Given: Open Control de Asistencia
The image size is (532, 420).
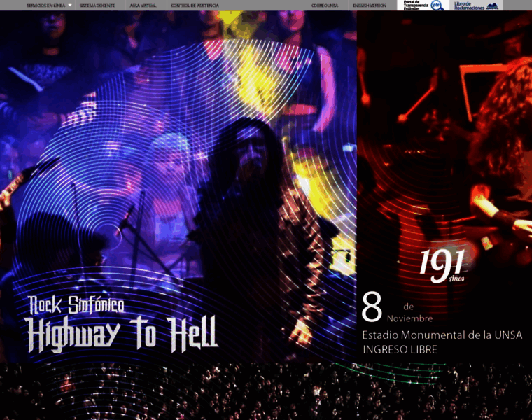Looking at the screenshot, I should point(195,6).
